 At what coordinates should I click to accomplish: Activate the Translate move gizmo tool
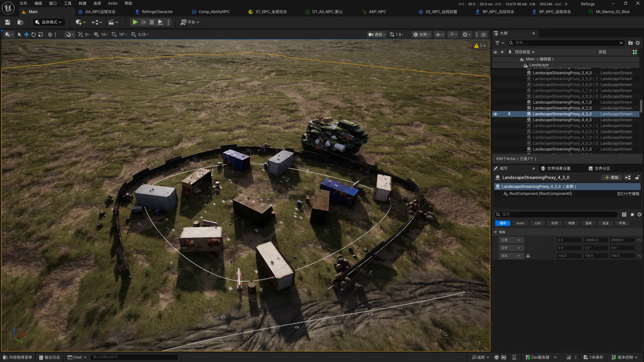tap(26, 35)
